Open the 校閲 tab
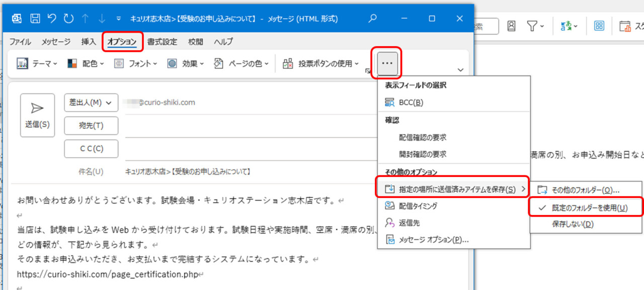 pyautogui.click(x=195, y=42)
